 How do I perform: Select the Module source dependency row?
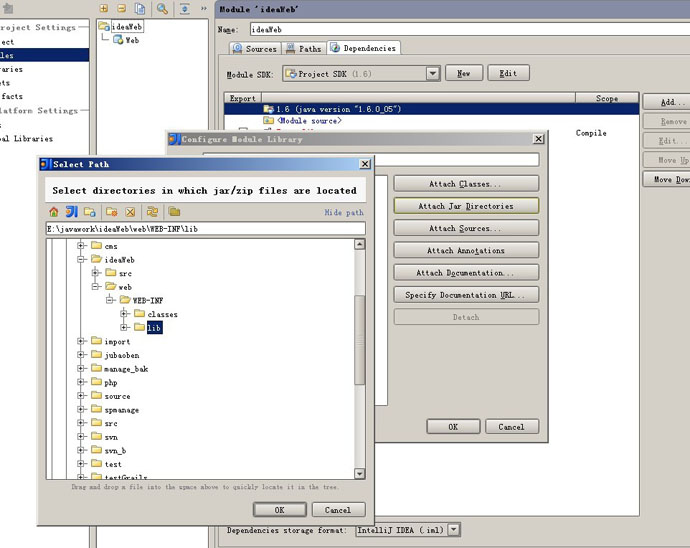pos(431,121)
